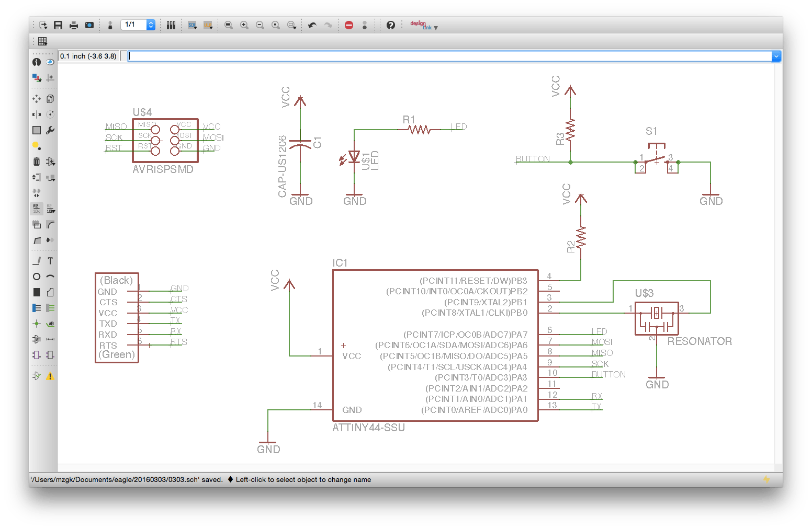812x529 pixels.
Task: Switch to board view icon
Action: tap(110, 25)
